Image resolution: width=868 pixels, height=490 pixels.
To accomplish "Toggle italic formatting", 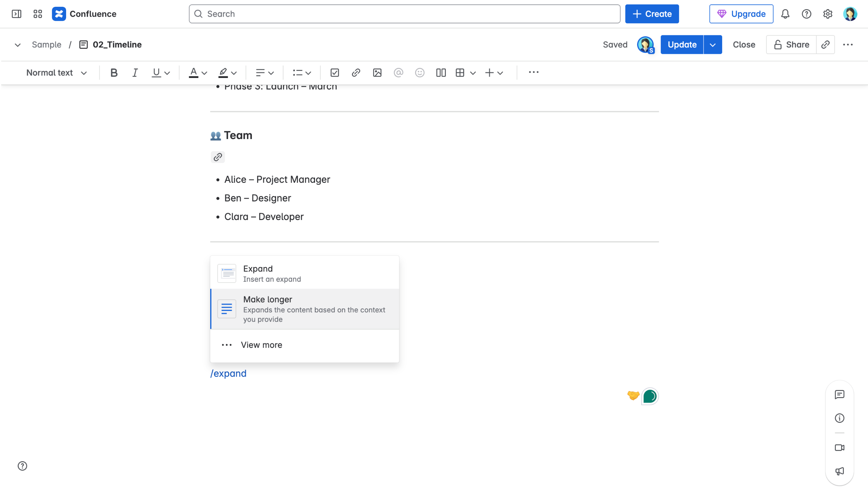I will pos(135,73).
